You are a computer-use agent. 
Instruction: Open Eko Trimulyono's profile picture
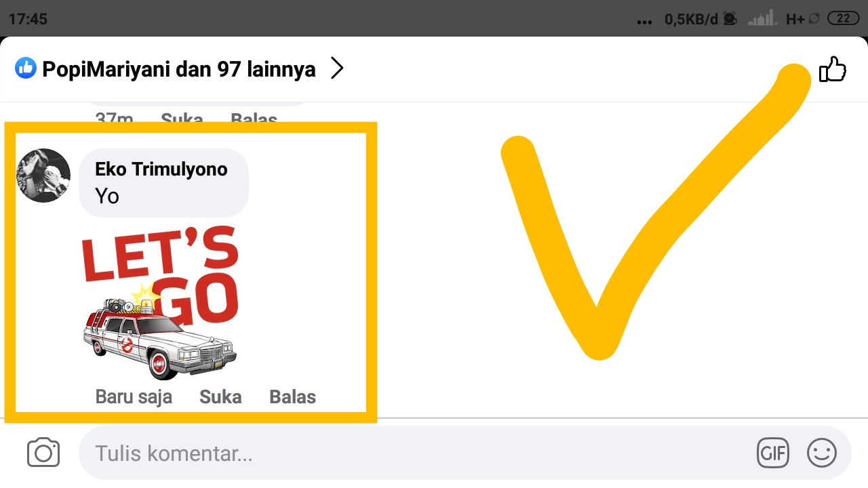point(43,176)
